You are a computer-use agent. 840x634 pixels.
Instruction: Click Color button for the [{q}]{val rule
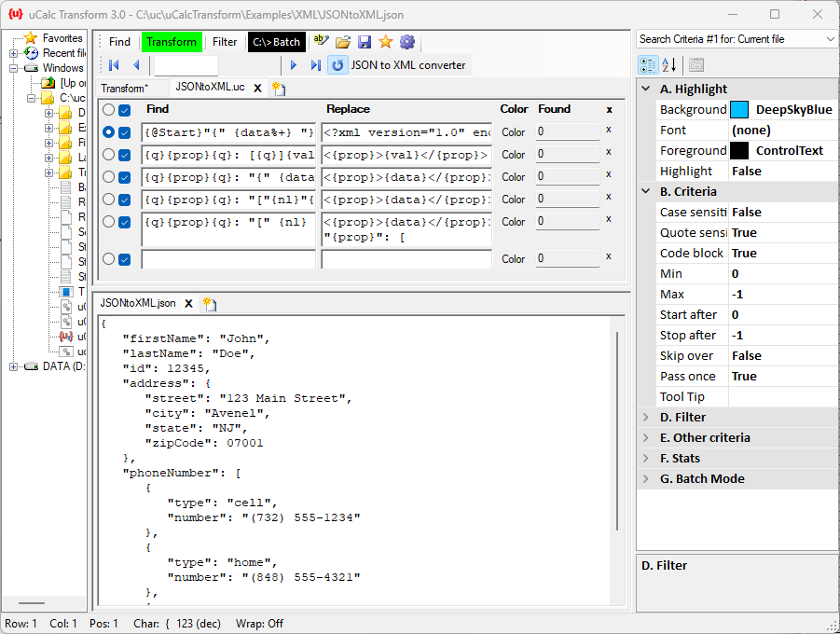(x=513, y=155)
